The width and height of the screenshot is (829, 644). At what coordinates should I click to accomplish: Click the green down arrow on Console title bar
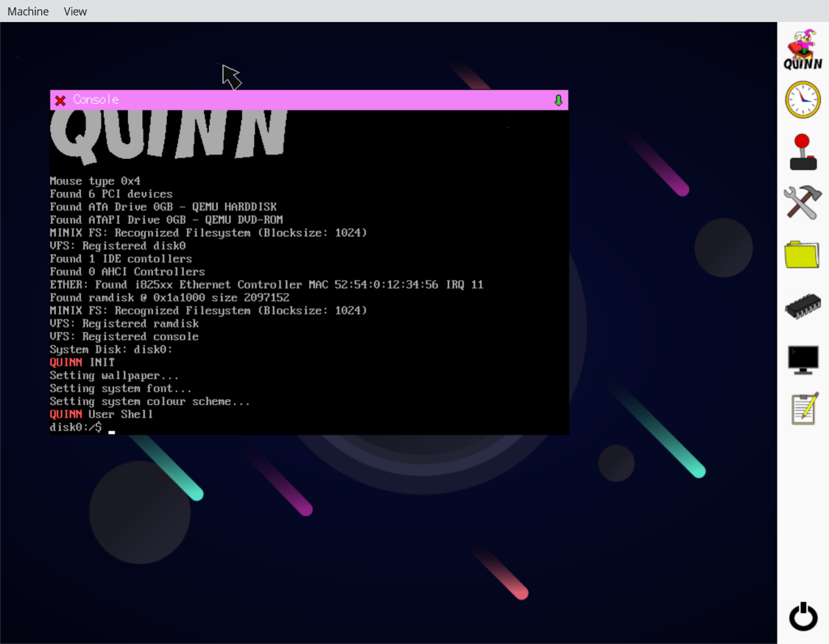558,100
